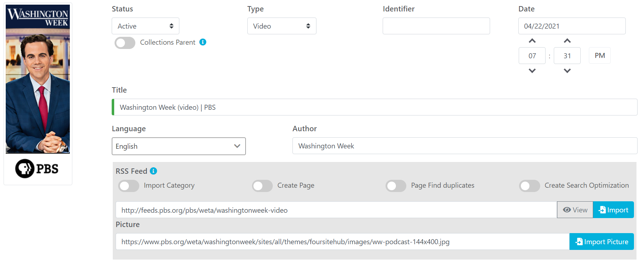Screen dimensions: 644x266
Task: Switch on Create Search Optimization
Action: pos(529,186)
